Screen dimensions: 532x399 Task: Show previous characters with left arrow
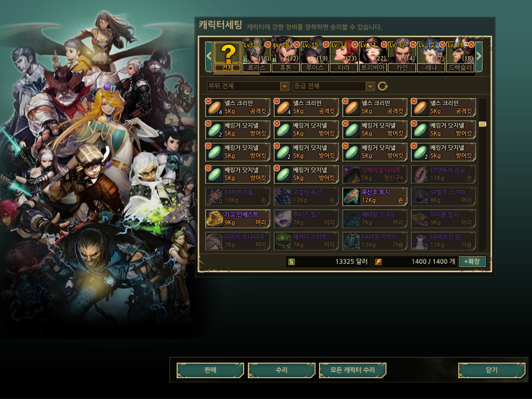[x=209, y=56]
